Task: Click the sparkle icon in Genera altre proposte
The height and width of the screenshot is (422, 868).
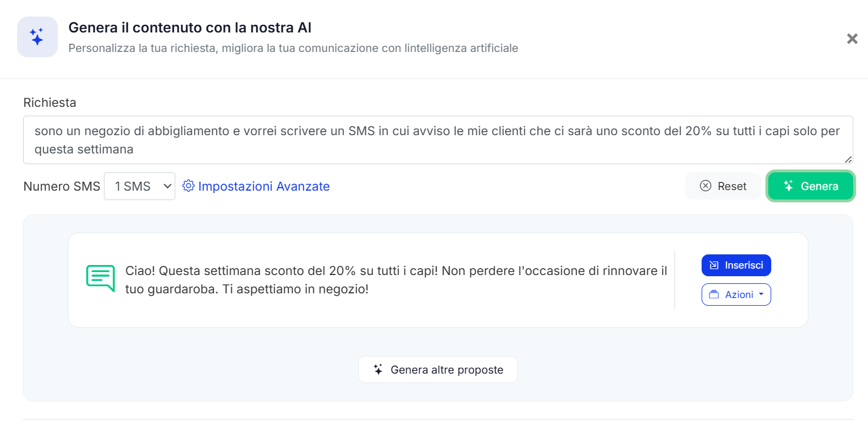Action: coord(378,369)
